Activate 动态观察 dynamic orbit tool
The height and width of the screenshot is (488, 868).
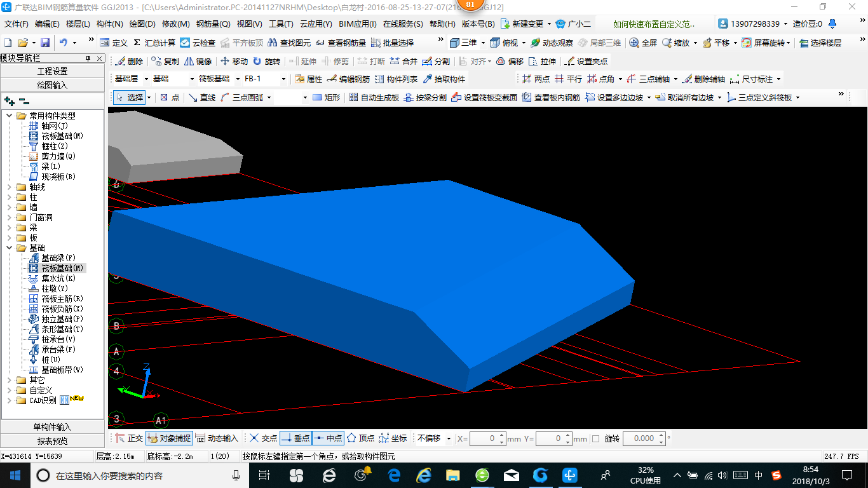pos(552,43)
